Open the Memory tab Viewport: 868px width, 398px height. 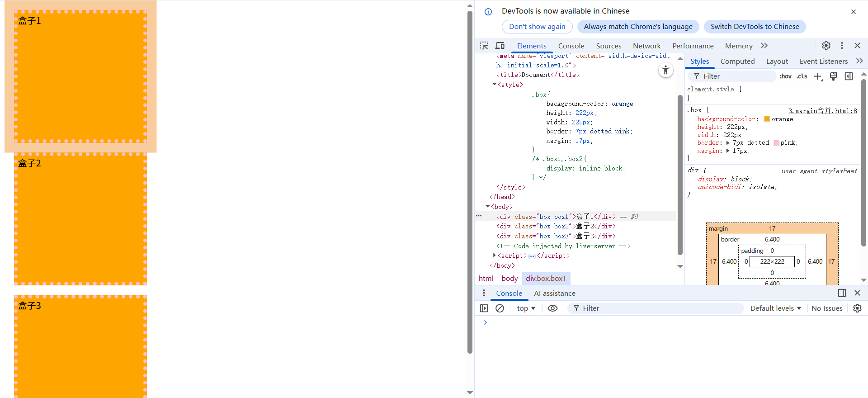(x=739, y=46)
